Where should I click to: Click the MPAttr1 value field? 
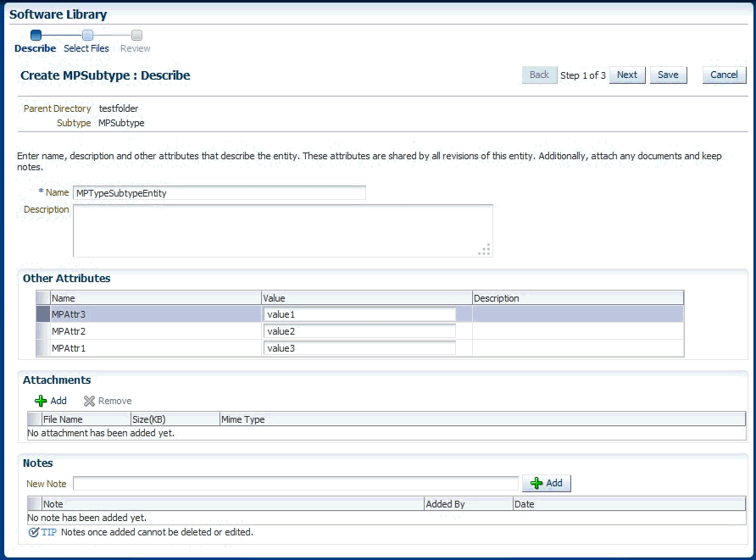pos(359,348)
